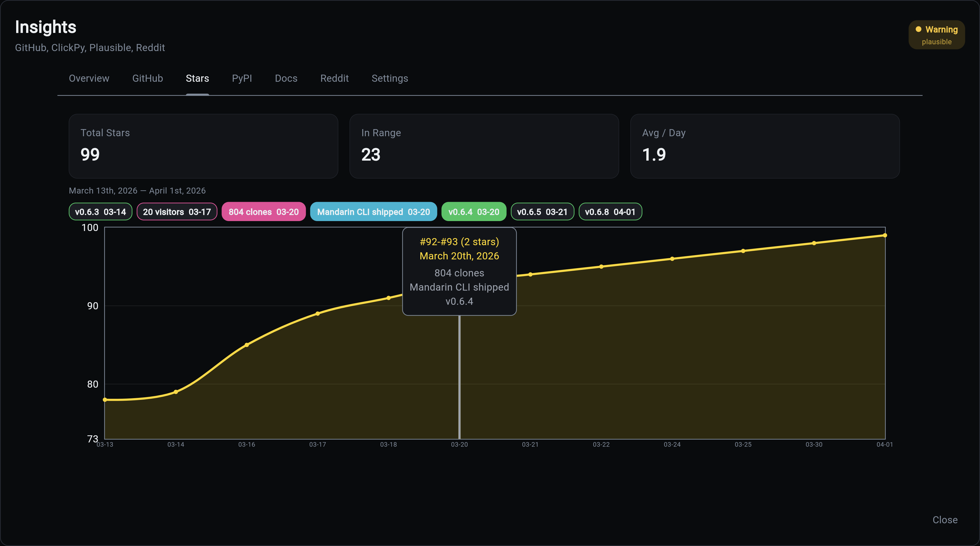The height and width of the screenshot is (546, 980).
Task: Toggle the v0.6.8 04-01 chip
Action: coord(610,212)
